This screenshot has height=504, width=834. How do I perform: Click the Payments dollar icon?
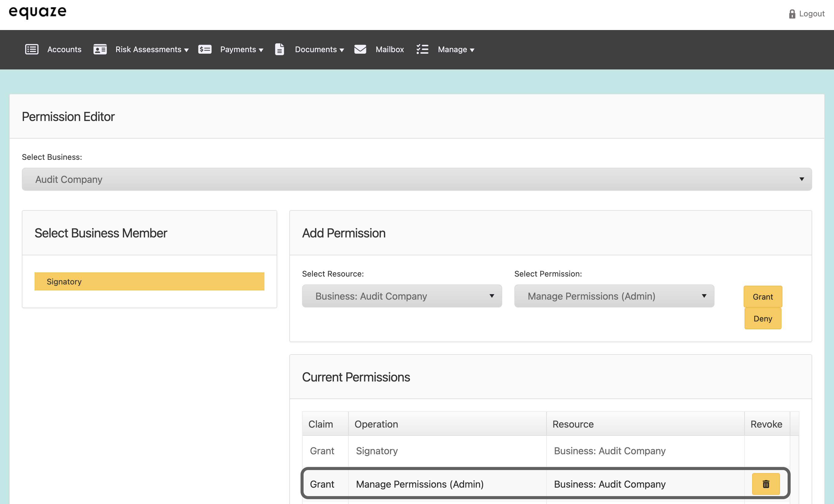(x=205, y=49)
